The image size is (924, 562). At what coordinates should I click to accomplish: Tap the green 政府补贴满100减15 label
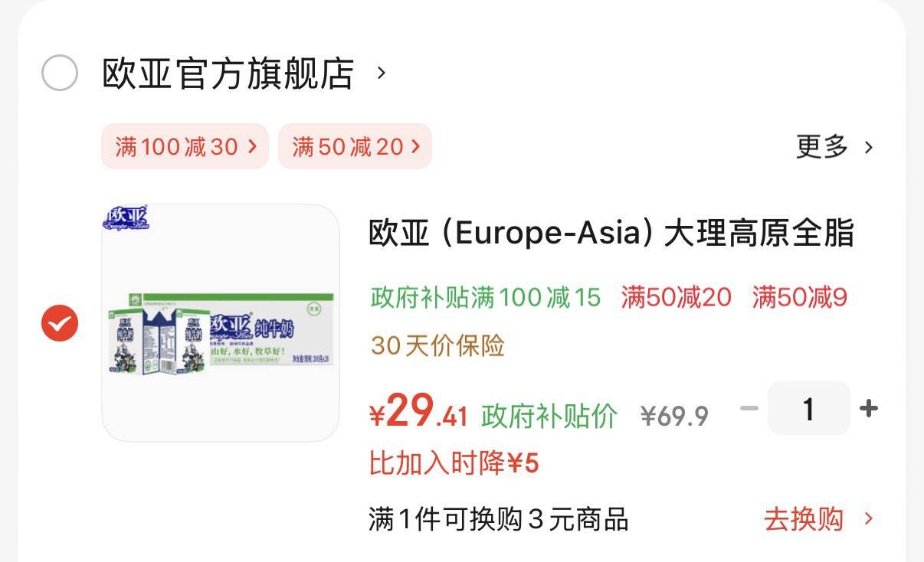486,297
